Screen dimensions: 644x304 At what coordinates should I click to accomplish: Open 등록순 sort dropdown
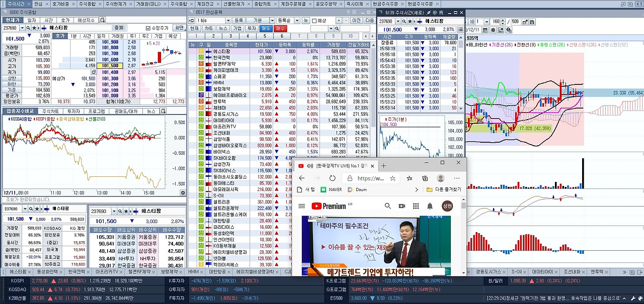[x=297, y=21]
